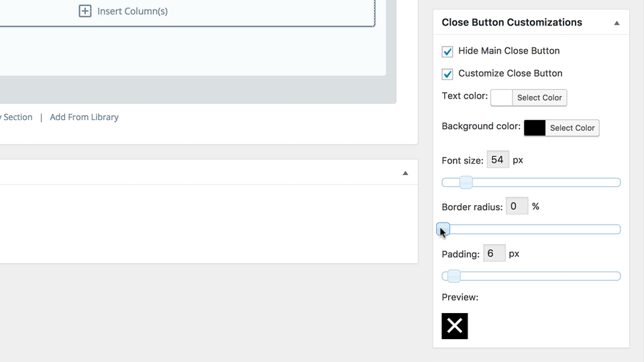Click the Font size input field
Screen dimensions: 644x362
pos(497,160)
